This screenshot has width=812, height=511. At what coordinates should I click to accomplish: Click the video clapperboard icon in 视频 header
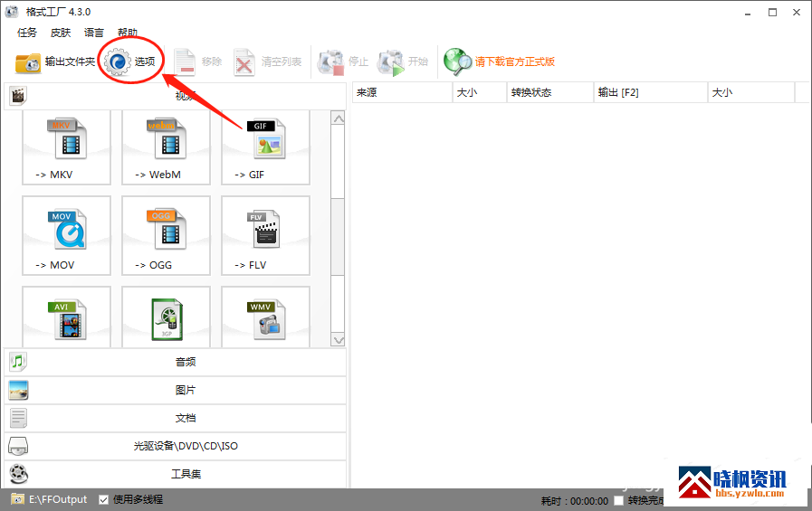click(x=18, y=96)
